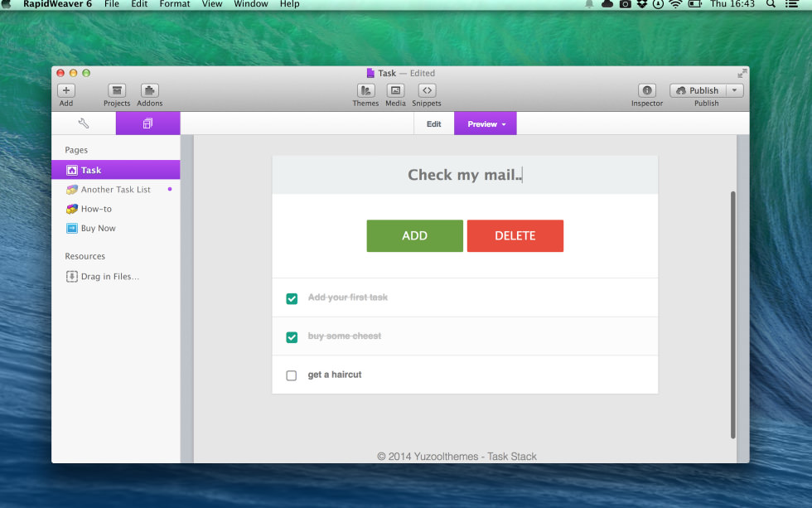
Task: Click Drag in Files text
Action: click(109, 277)
